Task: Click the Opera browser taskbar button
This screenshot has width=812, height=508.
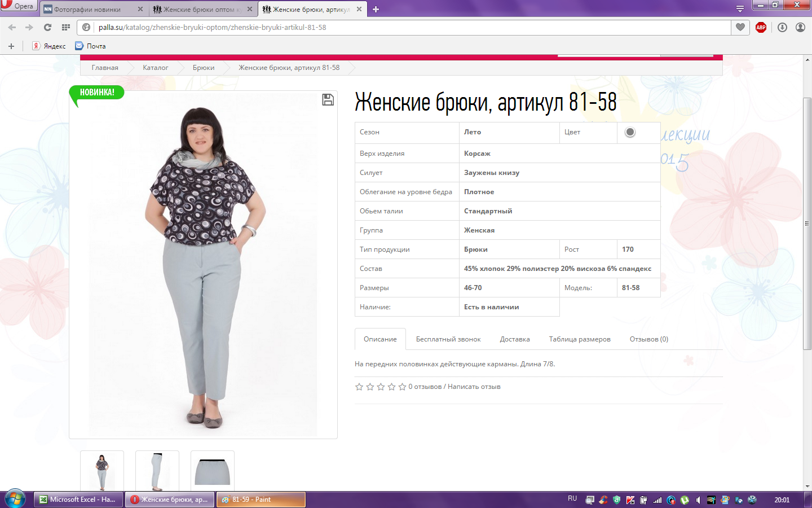Action: [170, 500]
